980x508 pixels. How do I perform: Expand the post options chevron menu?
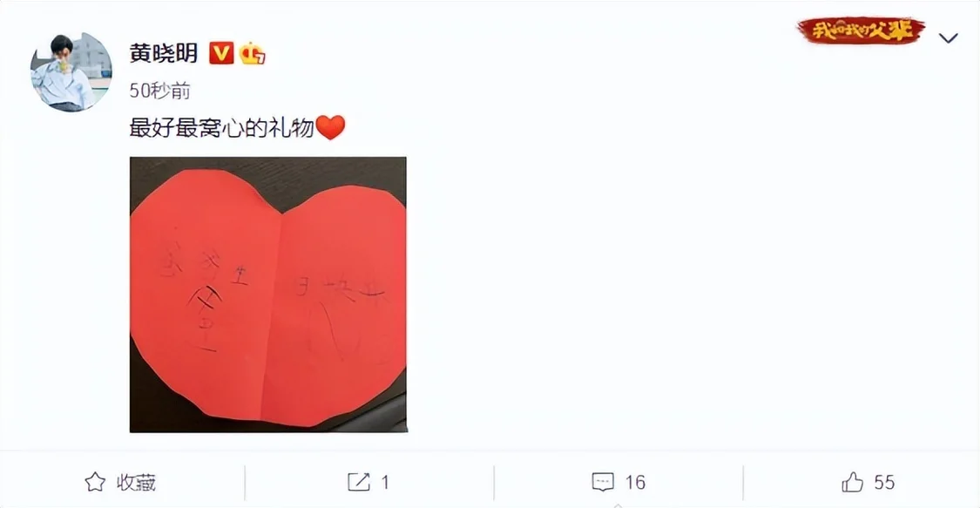click(948, 38)
